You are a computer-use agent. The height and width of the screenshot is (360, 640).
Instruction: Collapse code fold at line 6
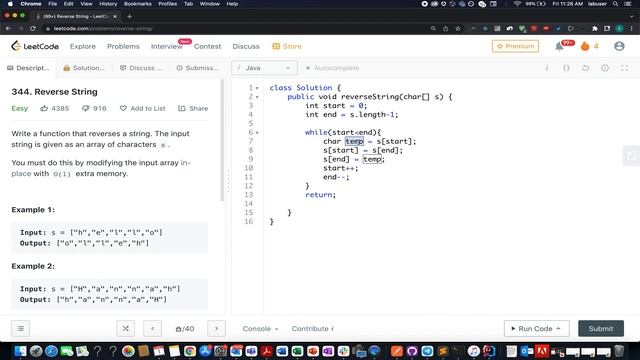257,133
